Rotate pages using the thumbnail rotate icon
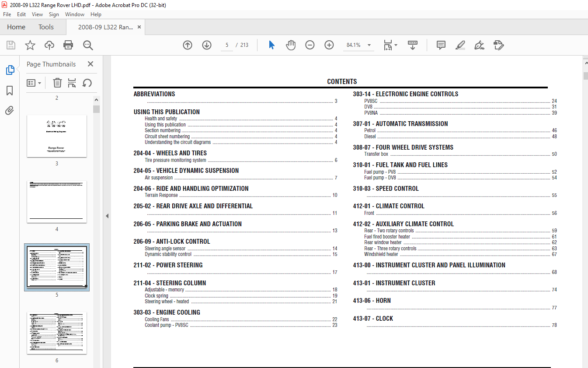 pos(87,83)
